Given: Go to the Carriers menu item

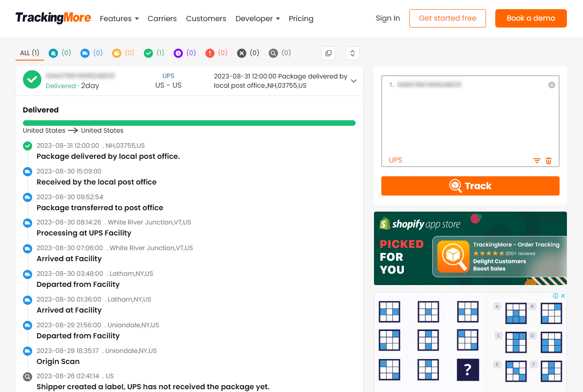Looking at the screenshot, I should pos(162,19).
